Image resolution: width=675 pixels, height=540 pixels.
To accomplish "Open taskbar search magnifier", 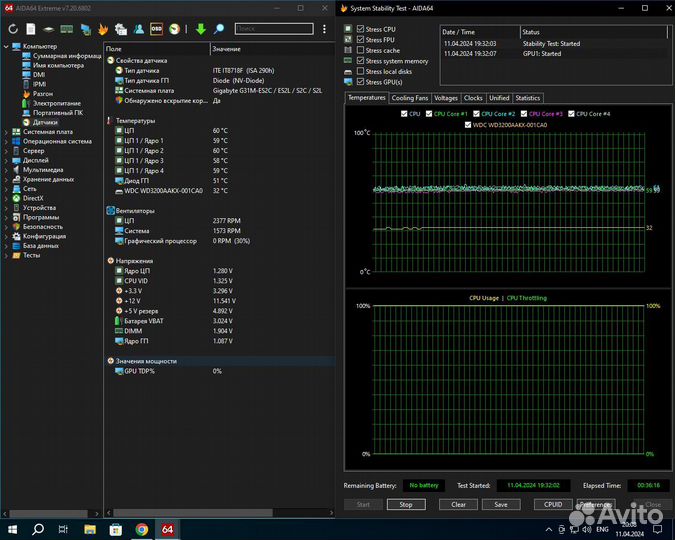I will (x=38, y=529).
